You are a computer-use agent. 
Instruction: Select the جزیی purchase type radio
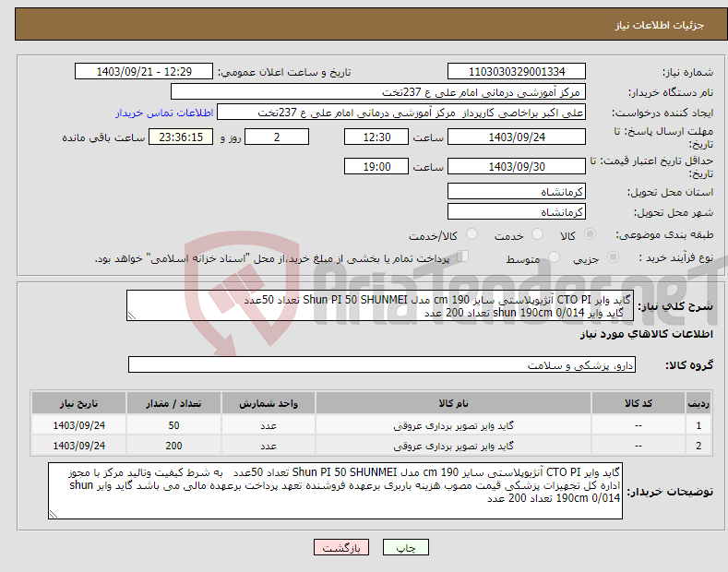[613, 256]
